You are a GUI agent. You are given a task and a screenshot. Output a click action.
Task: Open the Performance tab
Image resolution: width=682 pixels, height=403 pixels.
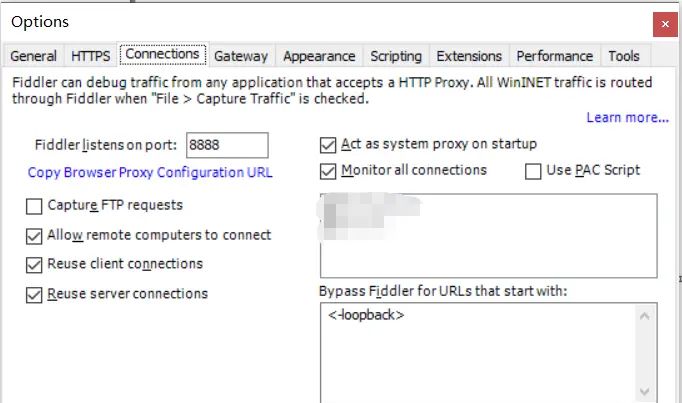(x=554, y=56)
